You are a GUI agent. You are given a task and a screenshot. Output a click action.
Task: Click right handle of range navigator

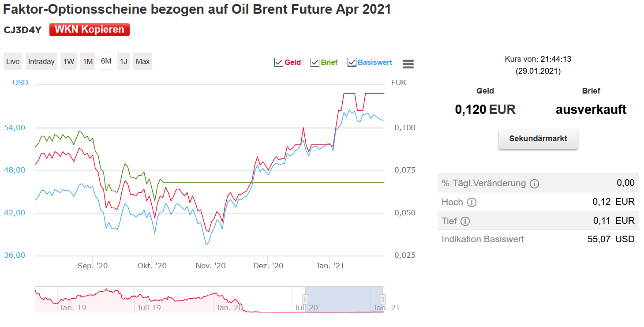pyautogui.click(x=382, y=299)
